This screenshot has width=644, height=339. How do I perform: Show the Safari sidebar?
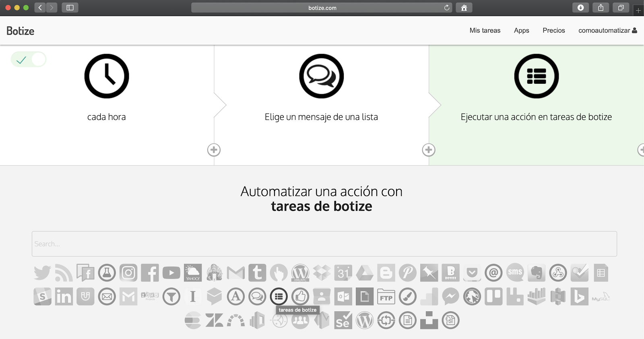(x=70, y=8)
